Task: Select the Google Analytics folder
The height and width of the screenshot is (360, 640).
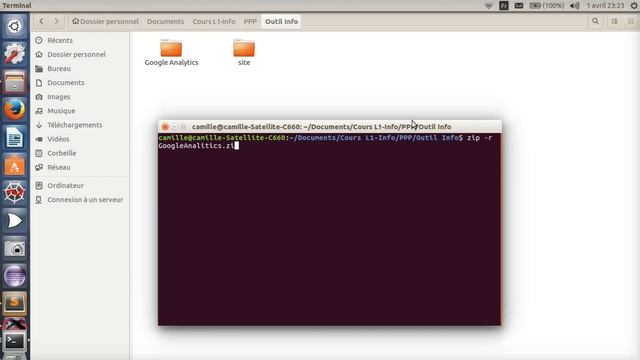Action: click(171, 53)
